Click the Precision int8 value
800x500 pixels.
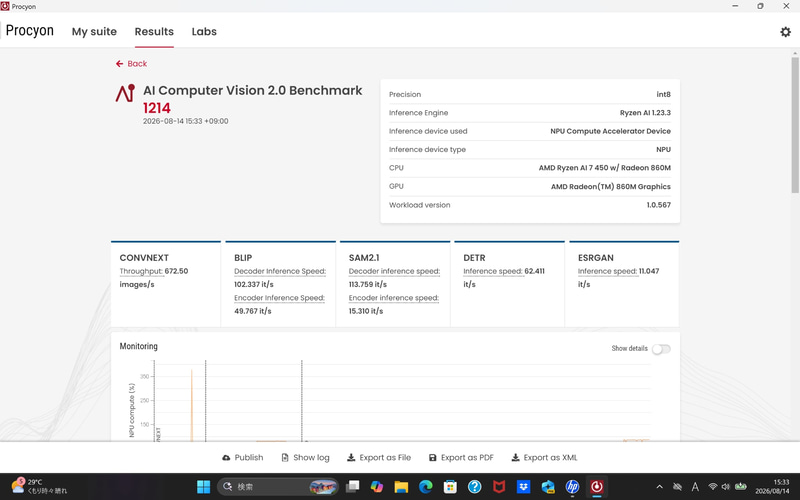click(x=663, y=94)
